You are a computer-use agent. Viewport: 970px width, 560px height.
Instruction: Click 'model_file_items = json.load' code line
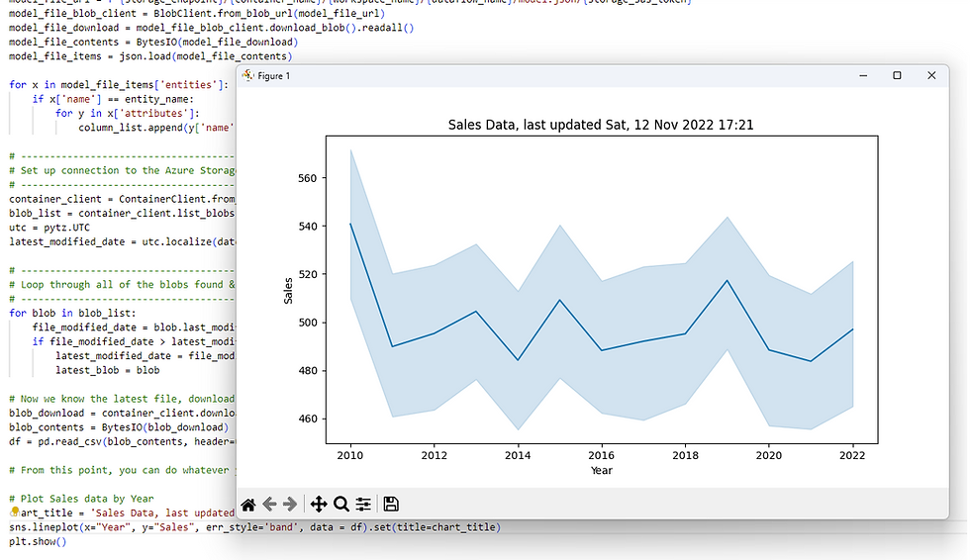(150, 56)
